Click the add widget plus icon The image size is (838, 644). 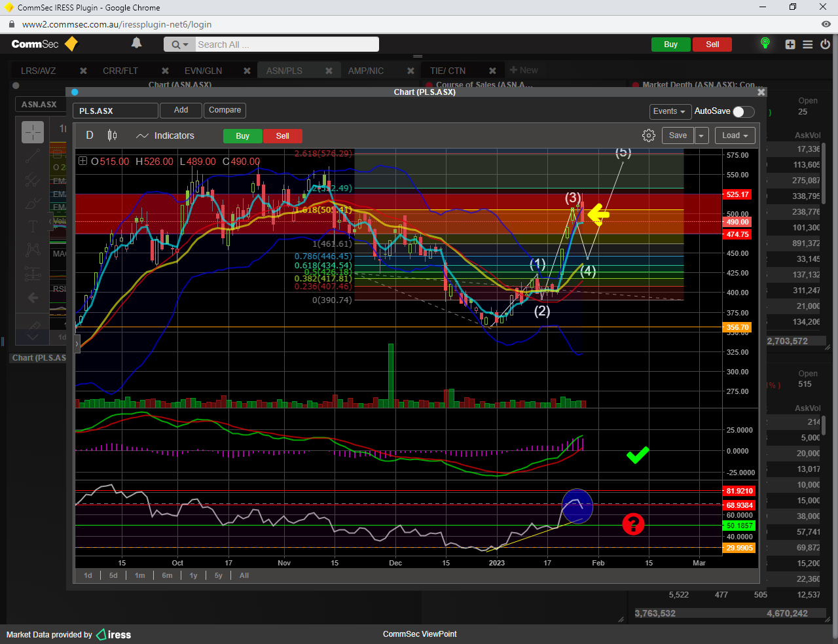790,45
